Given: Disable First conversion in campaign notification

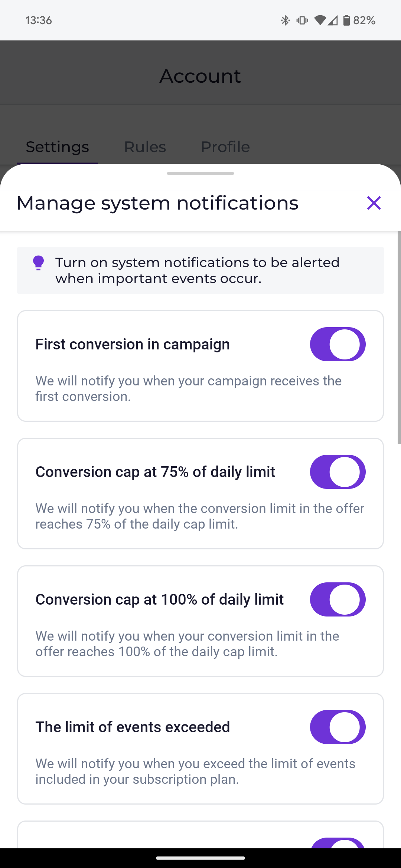Looking at the screenshot, I should [338, 344].
